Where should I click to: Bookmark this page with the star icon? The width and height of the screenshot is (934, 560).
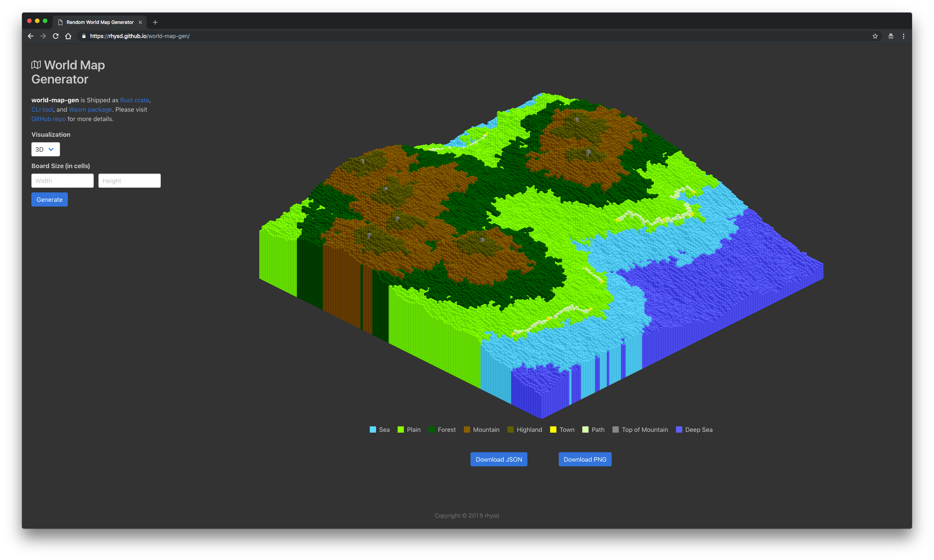[x=875, y=36]
